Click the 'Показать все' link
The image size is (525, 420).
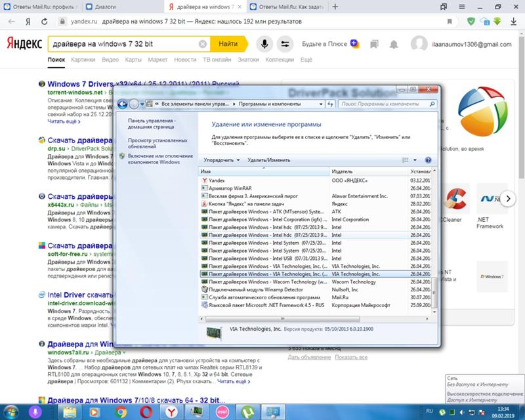click(x=351, y=358)
